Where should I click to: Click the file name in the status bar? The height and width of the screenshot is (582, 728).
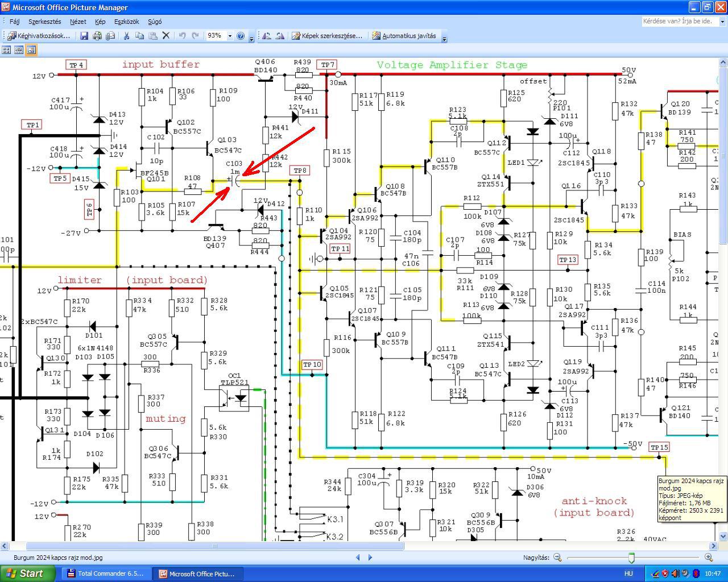(x=58, y=558)
